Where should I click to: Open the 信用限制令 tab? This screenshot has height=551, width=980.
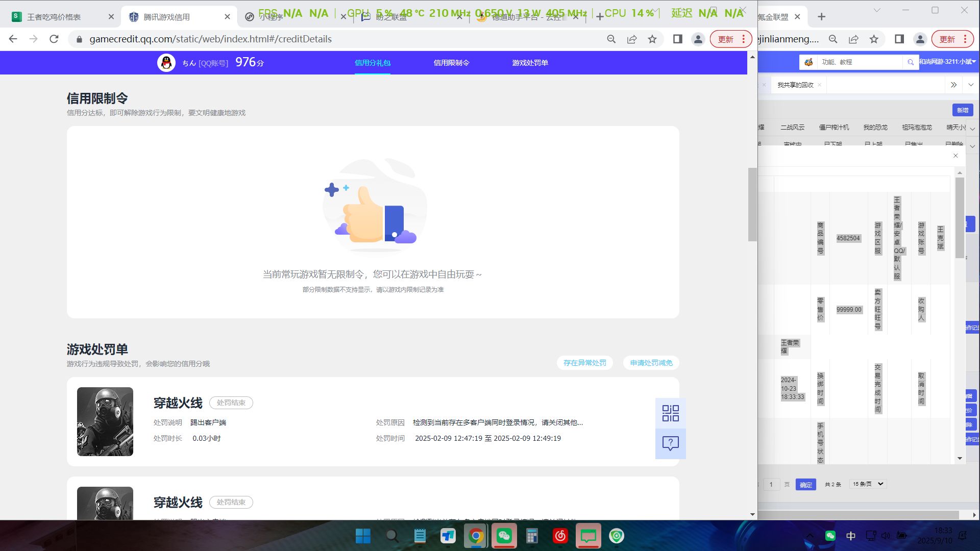tap(451, 63)
